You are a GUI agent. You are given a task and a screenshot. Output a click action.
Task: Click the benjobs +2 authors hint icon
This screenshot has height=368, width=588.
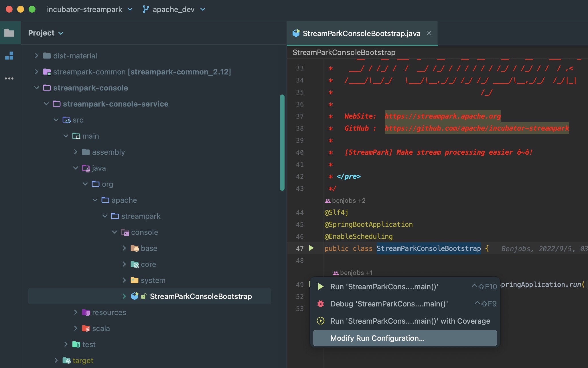(328, 201)
